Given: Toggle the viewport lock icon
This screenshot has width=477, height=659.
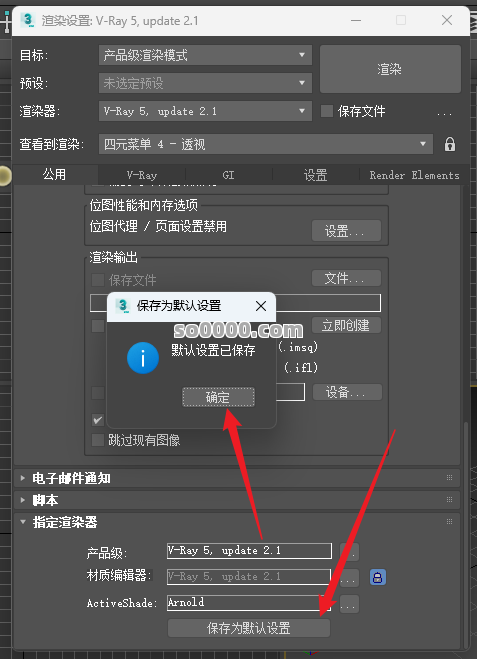Looking at the screenshot, I should [450, 144].
